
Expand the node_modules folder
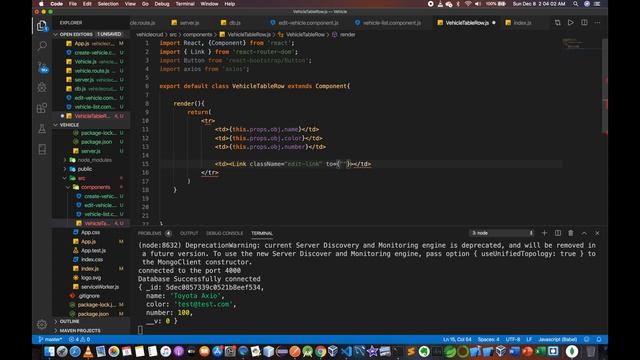[x=95, y=160]
